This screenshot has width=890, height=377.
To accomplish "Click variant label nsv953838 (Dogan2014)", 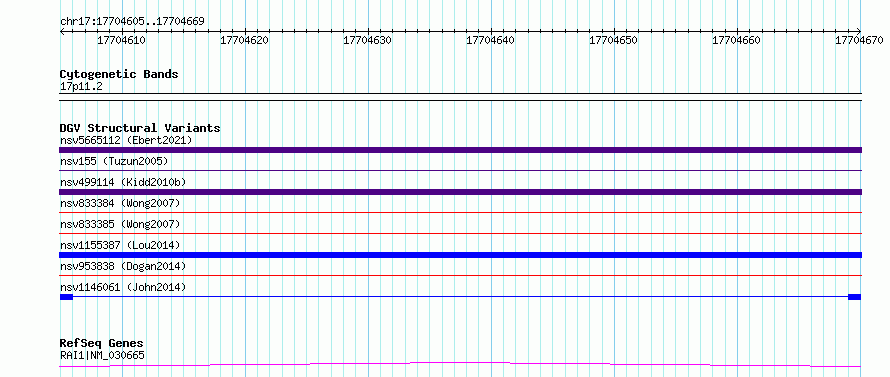I will [x=123, y=266].
